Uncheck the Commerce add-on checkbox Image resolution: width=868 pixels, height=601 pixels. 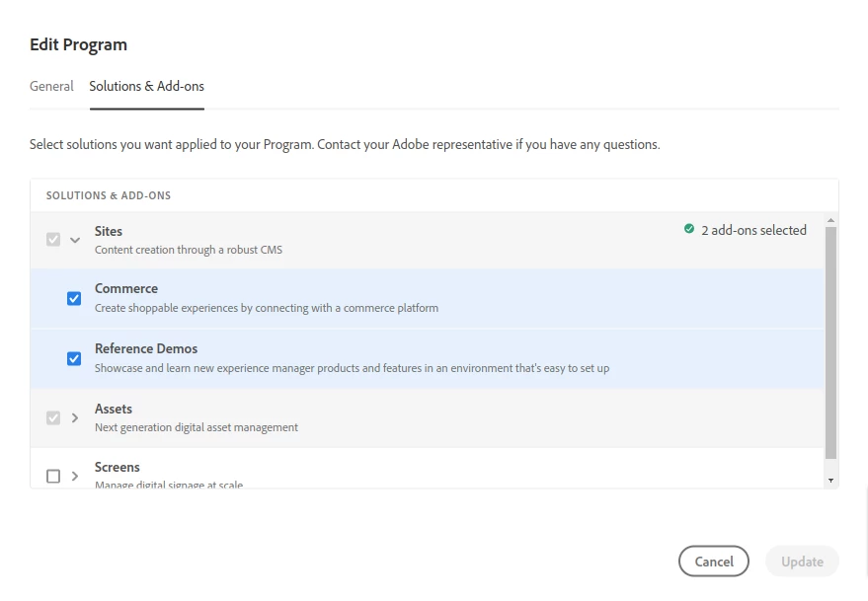click(x=74, y=298)
